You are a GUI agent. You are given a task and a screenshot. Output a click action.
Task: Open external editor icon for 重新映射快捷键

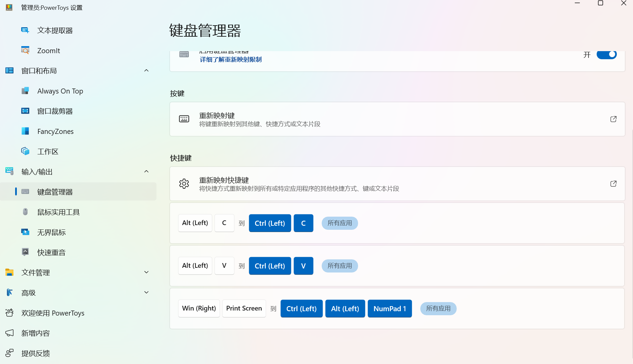pyautogui.click(x=613, y=184)
